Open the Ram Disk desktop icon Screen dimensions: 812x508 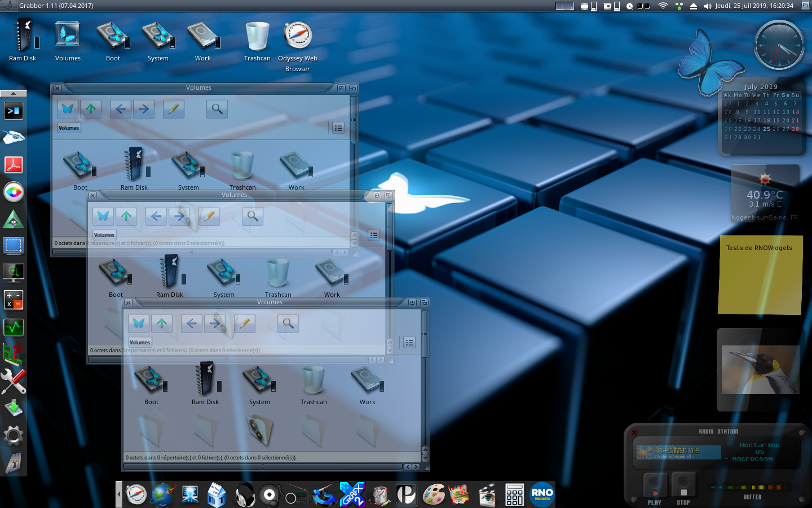click(24, 35)
